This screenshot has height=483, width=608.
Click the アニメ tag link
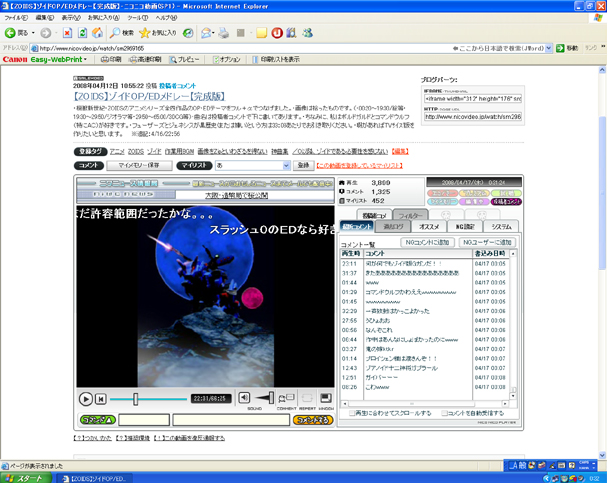coord(117,152)
